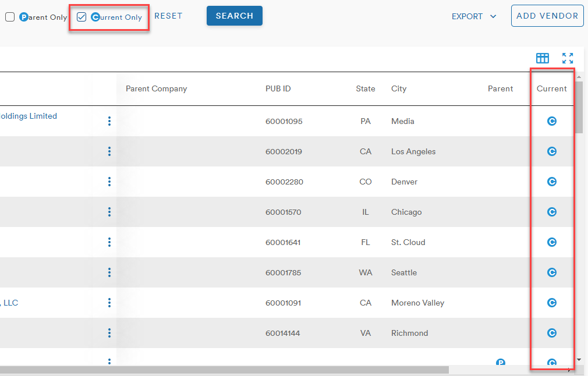The width and height of the screenshot is (588, 376).
Task: Open kebab menu for Chicago row
Action: [x=109, y=212]
